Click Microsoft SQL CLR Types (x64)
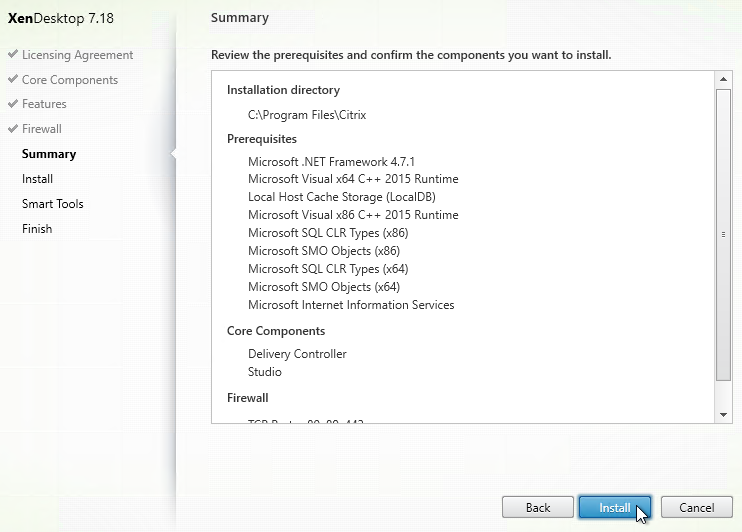This screenshot has height=532, width=742. point(328,269)
